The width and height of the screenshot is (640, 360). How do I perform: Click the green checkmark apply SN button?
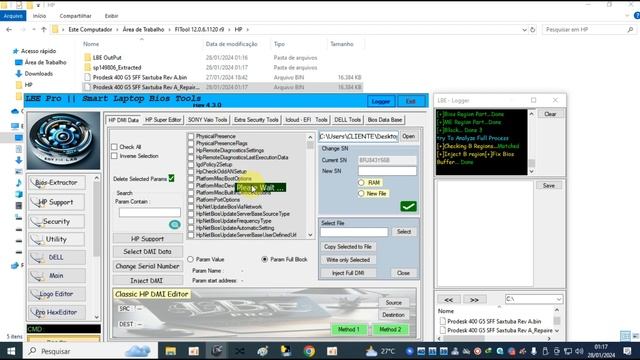coord(408,207)
